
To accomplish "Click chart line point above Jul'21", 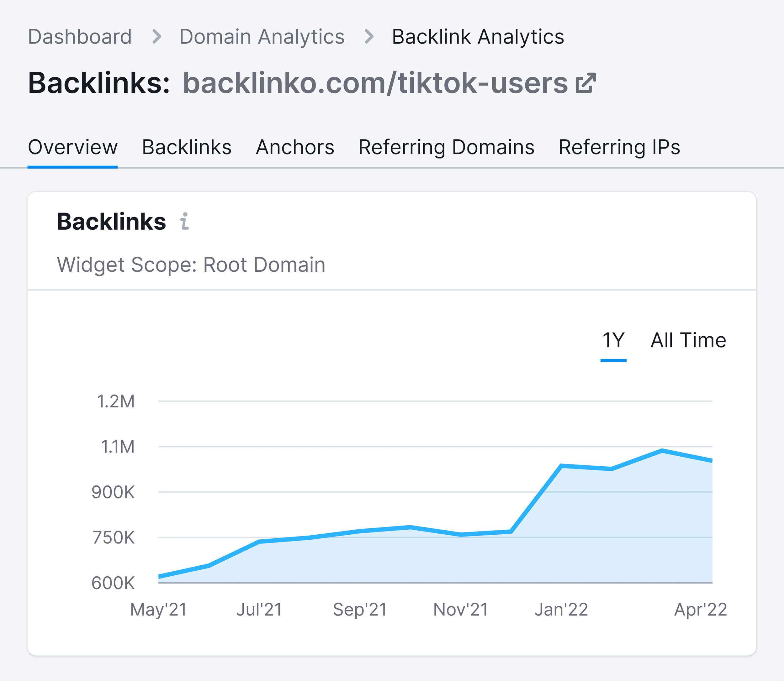I will (259, 542).
